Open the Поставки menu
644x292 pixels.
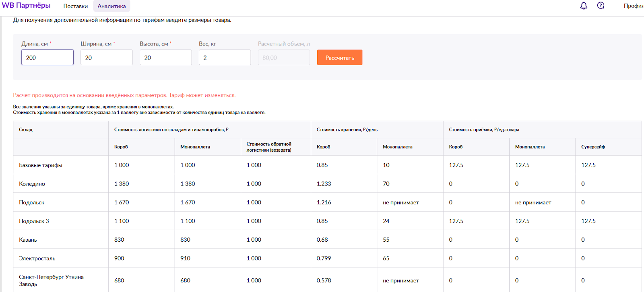point(75,6)
